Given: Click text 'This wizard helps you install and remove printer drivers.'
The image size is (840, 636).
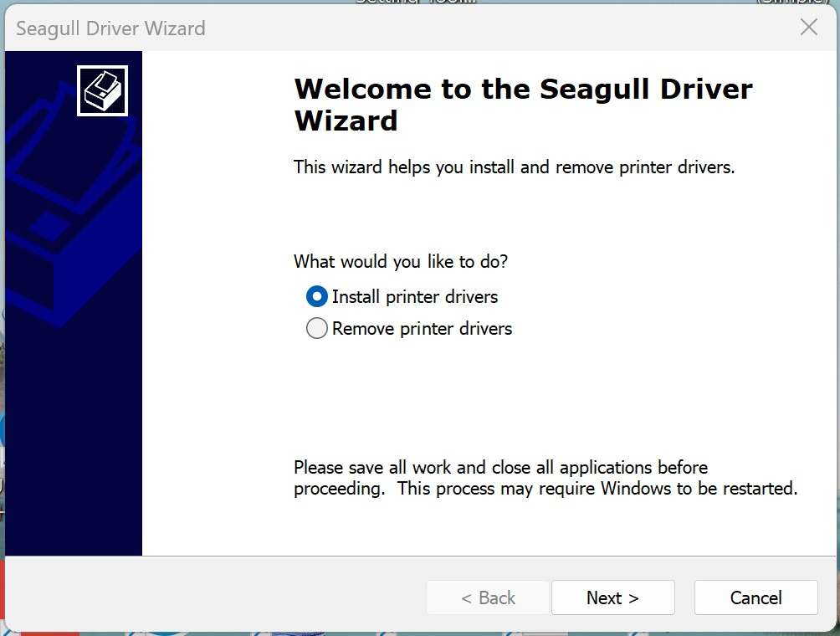Looking at the screenshot, I should click(x=515, y=167).
